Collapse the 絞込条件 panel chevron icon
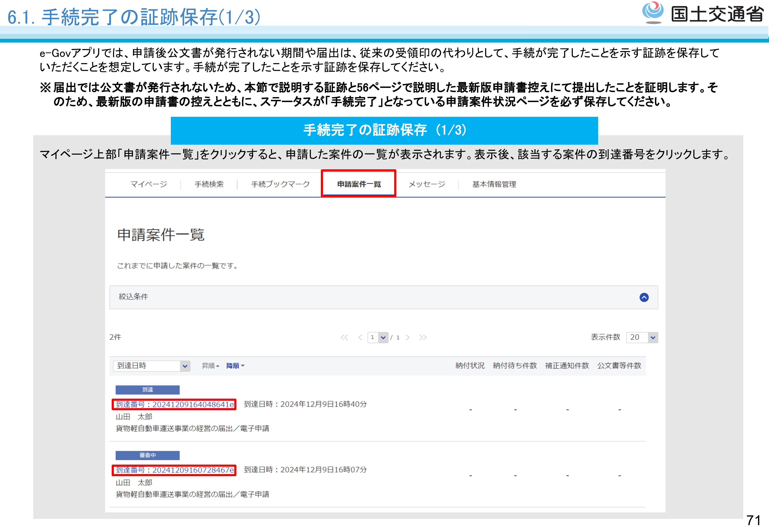Image resolution: width=769 pixels, height=532 pixels. (x=644, y=297)
